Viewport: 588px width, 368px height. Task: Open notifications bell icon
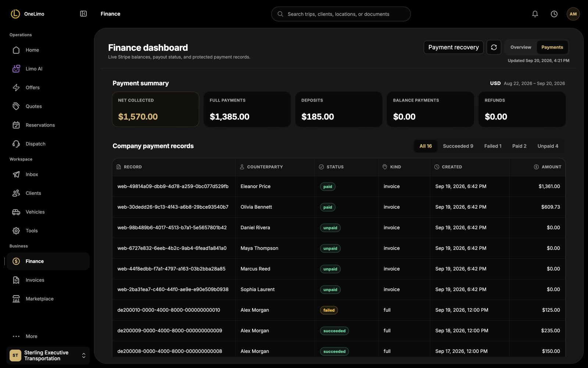tap(535, 14)
